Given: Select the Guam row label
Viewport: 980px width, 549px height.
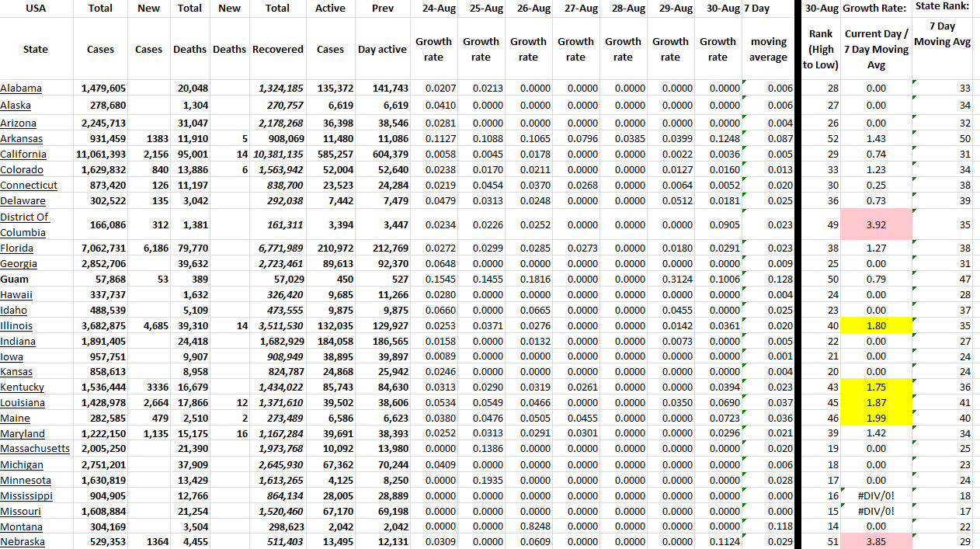Looking at the screenshot, I should click(x=15, y=280).
